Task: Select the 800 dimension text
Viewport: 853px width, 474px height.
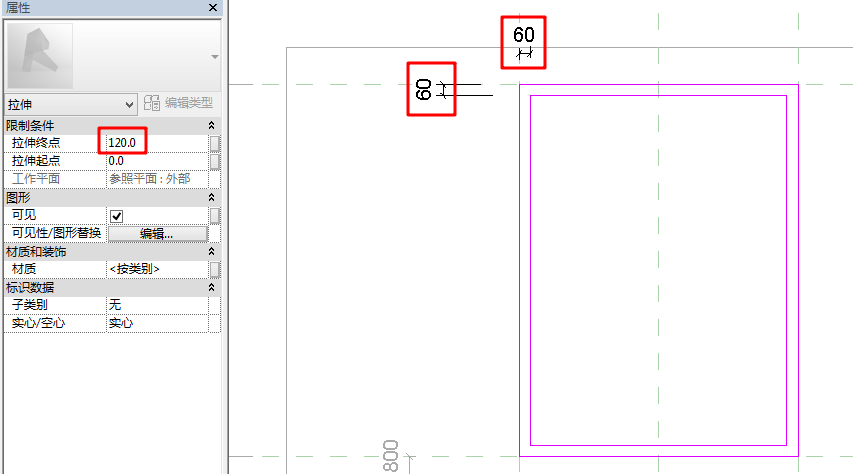Action: tap(391, 455)
